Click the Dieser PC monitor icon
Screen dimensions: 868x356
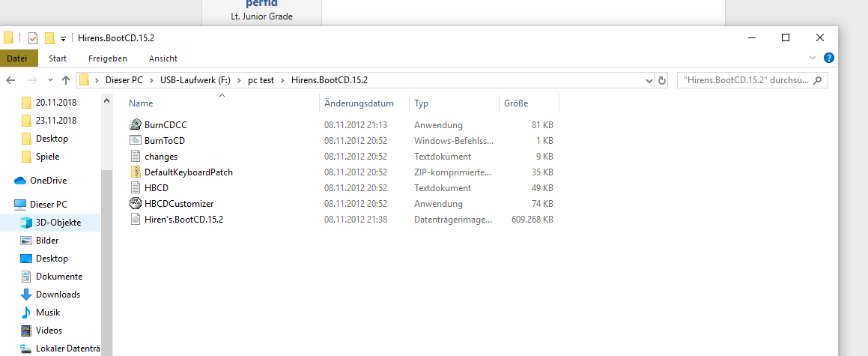[20, 205]
